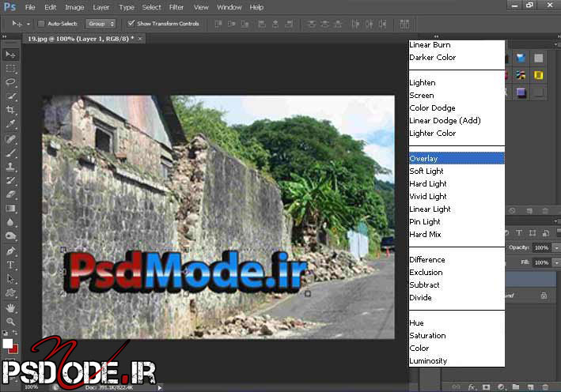Open the Group dropdown for Auto-Select

100,24
